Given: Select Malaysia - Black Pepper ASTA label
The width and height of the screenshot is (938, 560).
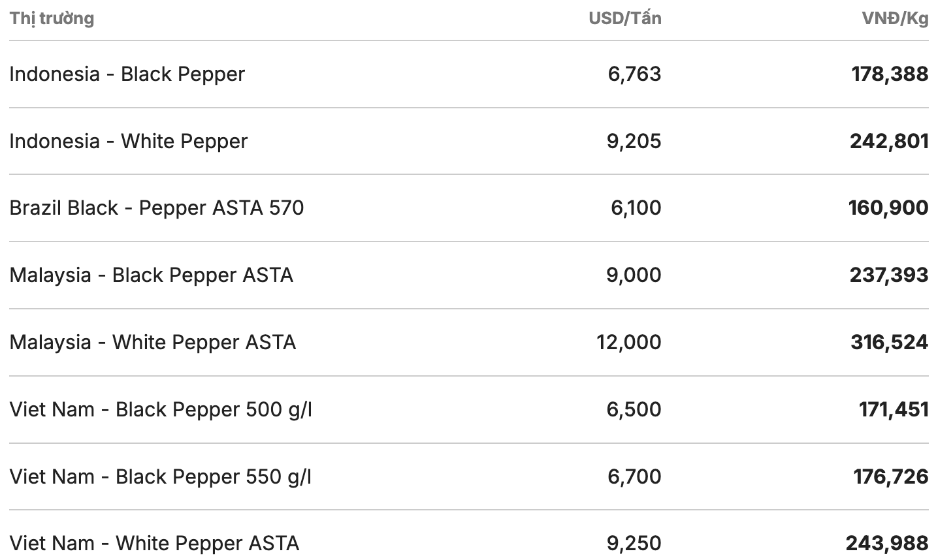Looking at the screenshot, I should pyautogui.click(x=151, y=275).
